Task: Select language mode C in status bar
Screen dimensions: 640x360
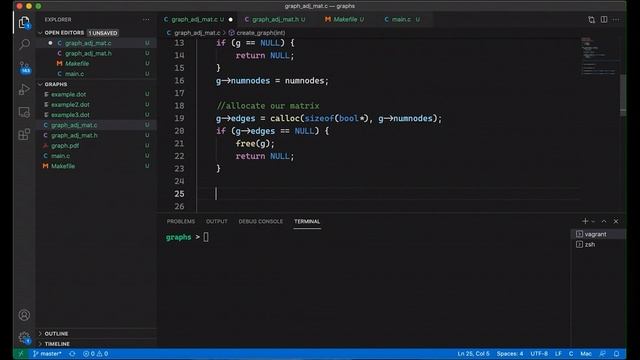Action: pyautogui.click(x=571, y=353)
